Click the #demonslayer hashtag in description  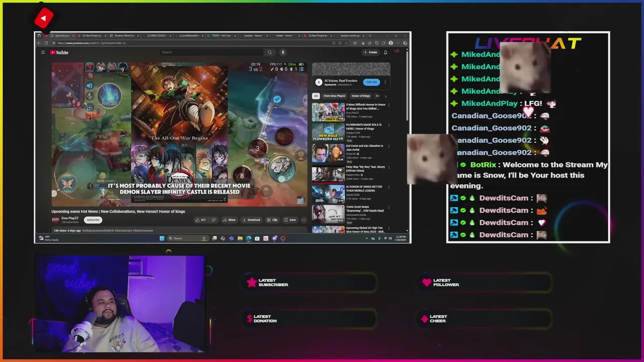[x=123, y=230]
